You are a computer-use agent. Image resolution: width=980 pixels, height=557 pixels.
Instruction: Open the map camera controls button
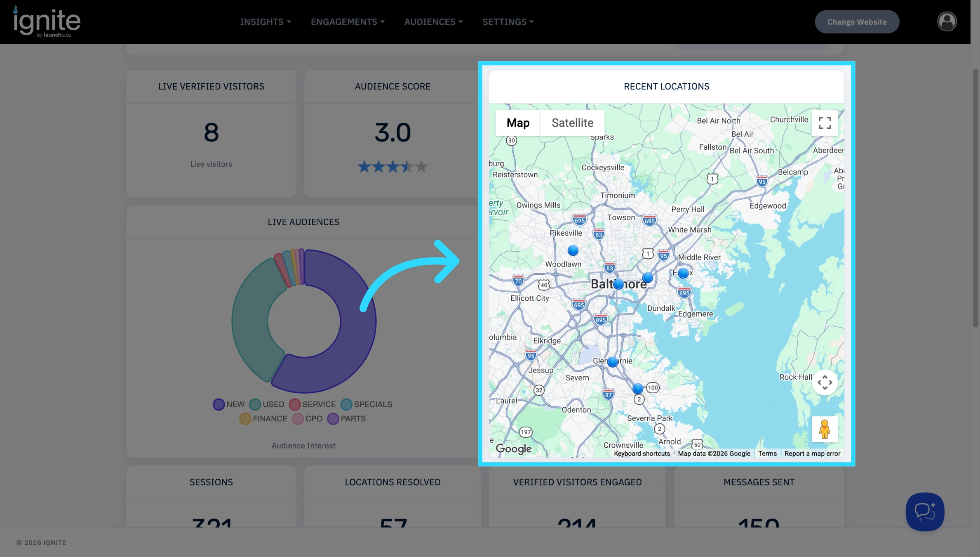click(x=825, y=382)
